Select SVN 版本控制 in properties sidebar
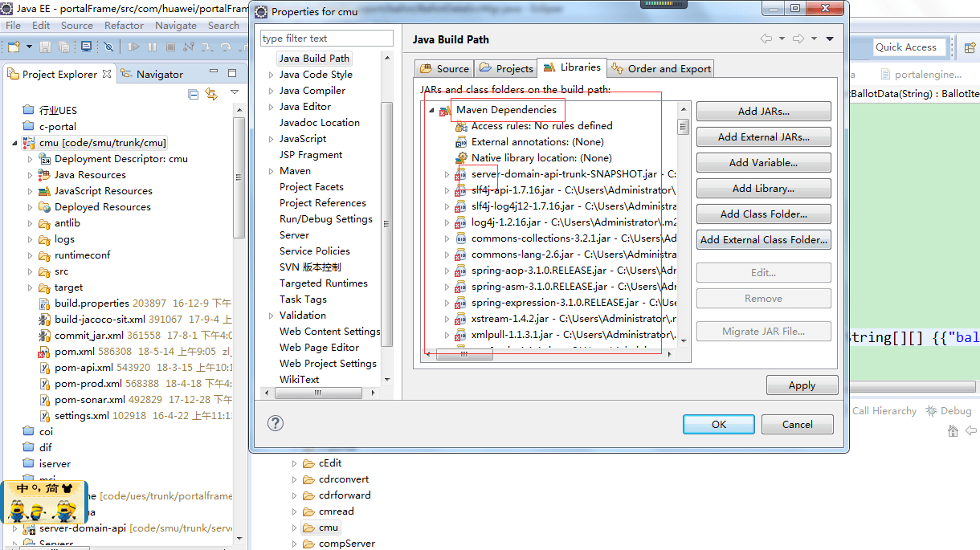The image size is (980, 550). pos(309,267)
